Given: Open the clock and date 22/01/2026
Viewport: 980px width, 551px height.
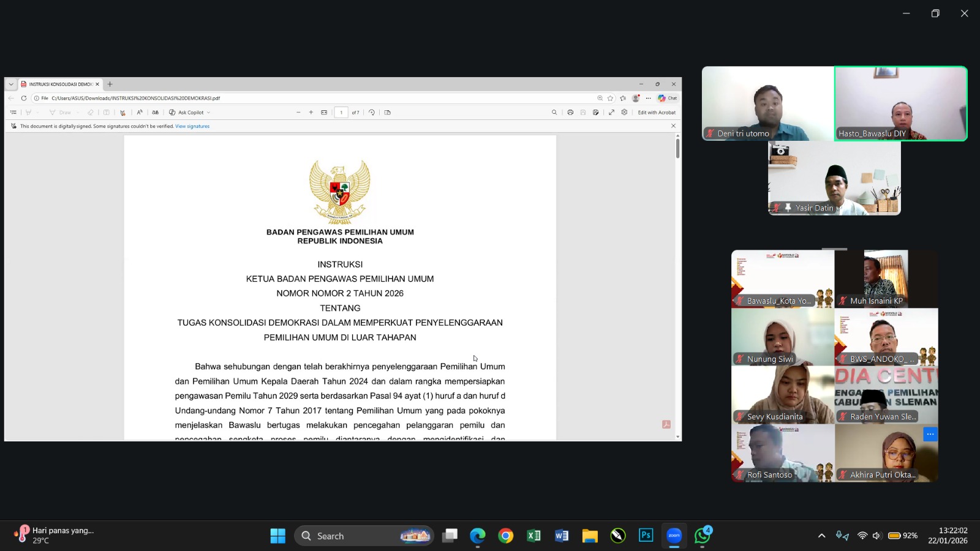Looking at the screenshot, I should click(x=948, y=536).
